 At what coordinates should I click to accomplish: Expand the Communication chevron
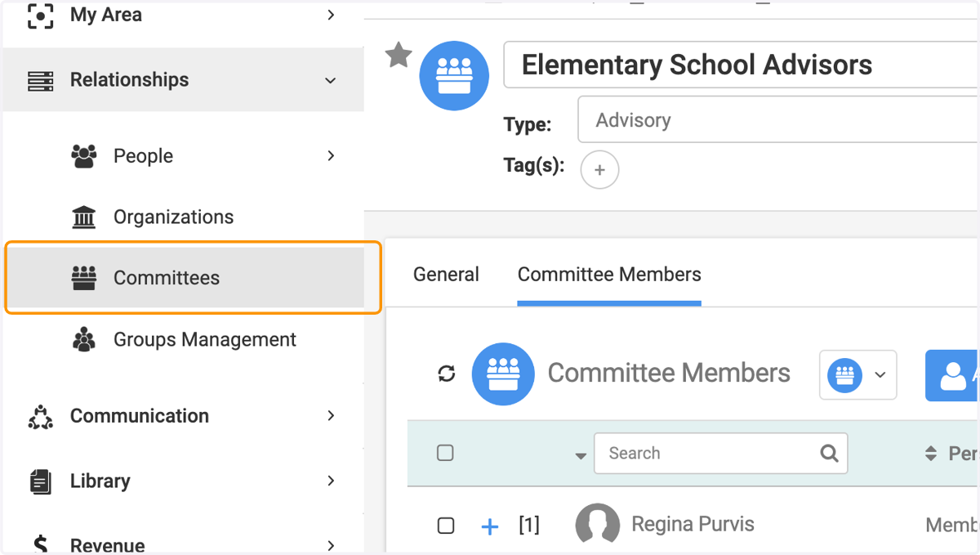click(x=331, y=415)
